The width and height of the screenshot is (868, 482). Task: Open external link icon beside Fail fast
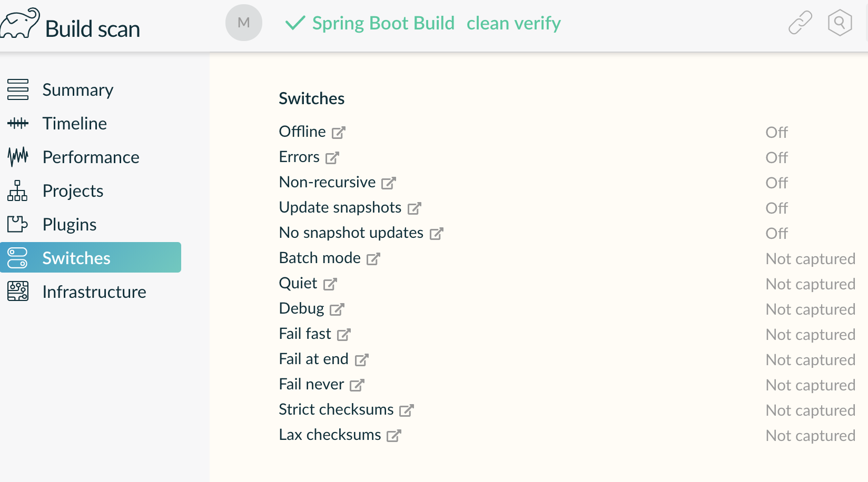pyautogui.click(x=344, y=335)
